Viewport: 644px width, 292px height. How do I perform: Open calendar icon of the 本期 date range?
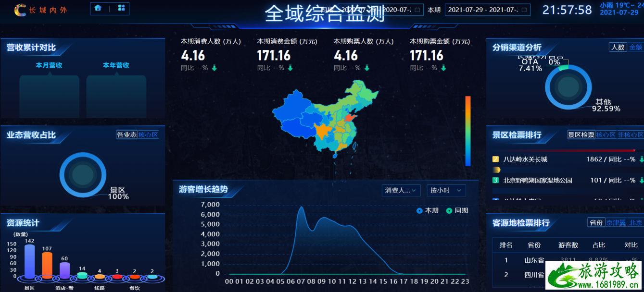[x=524, y=10]
